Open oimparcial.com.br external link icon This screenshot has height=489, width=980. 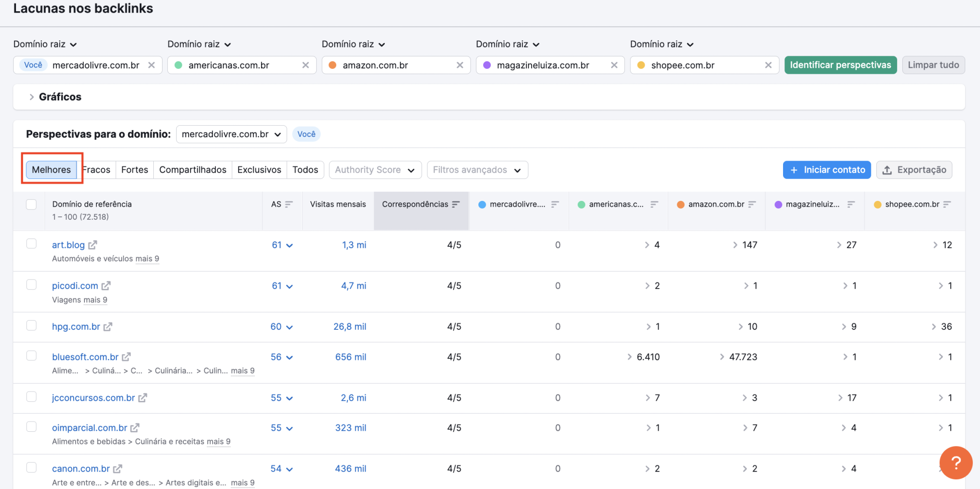[135, 428]
